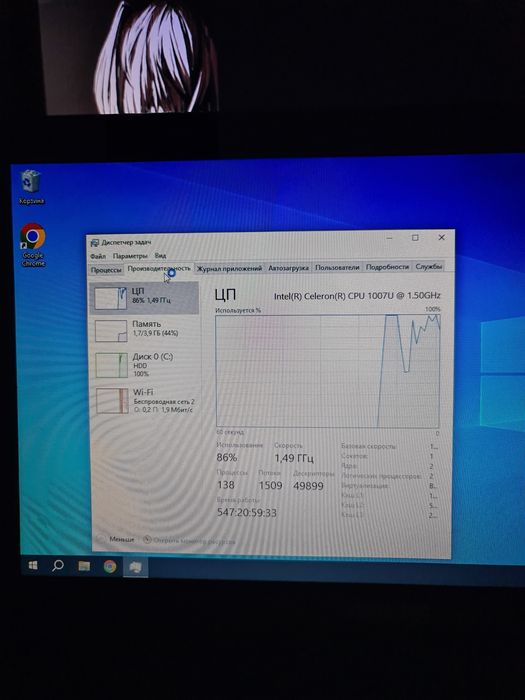The width and height of the screenshot is (525, 700).
Task: Select the Wi-Fi performance item
Action: coord(145,400)
